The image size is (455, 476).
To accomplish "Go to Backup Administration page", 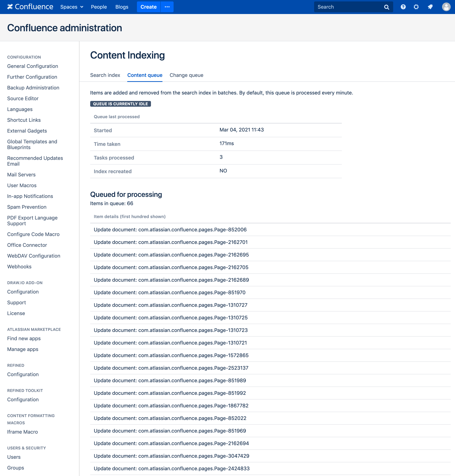I will coord(33,88).
